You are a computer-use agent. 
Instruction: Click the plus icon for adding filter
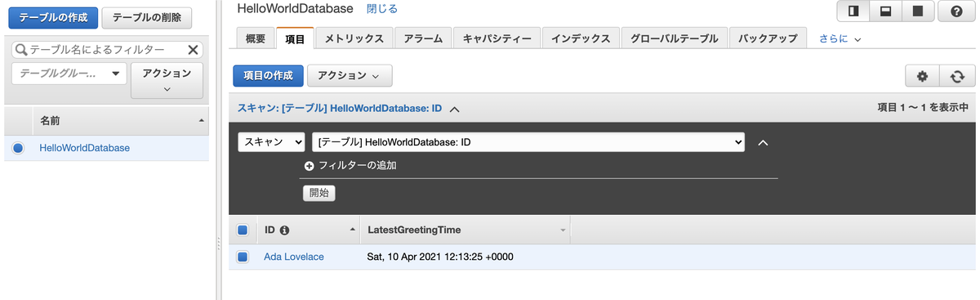coord(309,166)
